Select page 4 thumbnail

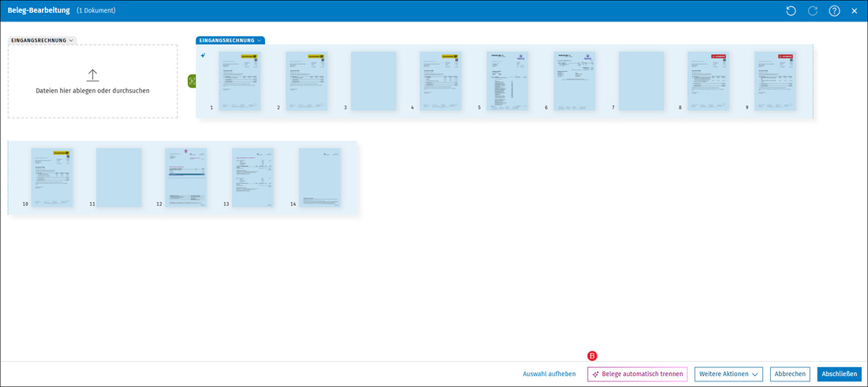(440, 81)
